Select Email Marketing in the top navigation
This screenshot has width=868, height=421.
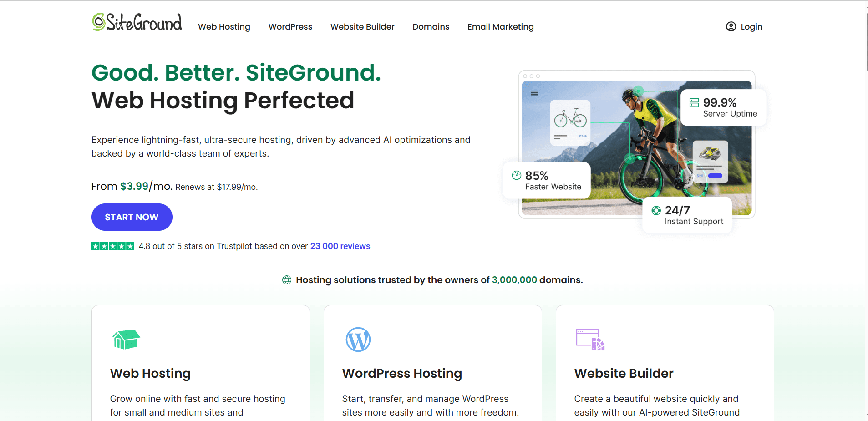pos(500,27)
